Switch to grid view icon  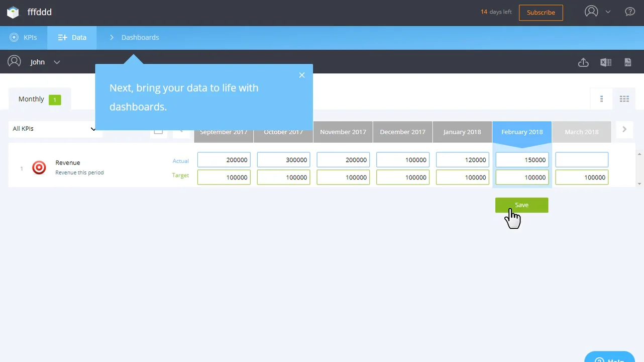[624, 99]
